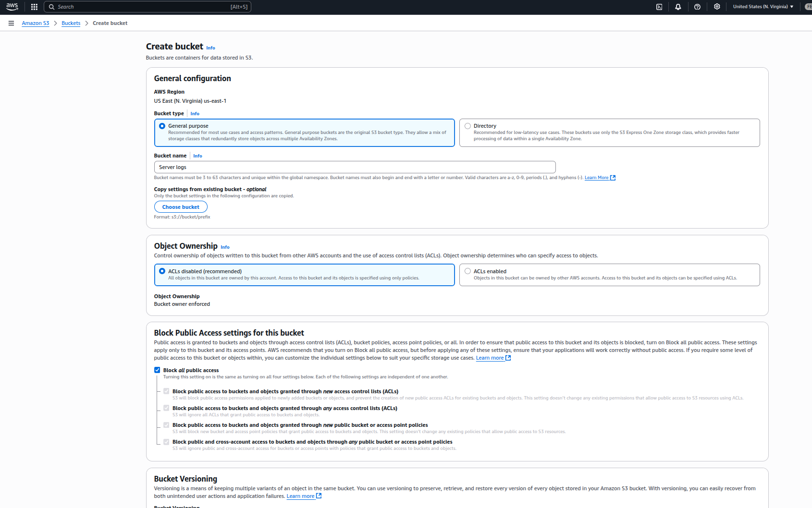Image resolution: width=812 pixels, height=508 pixels.
Task: Select ACLs enabled option
Action: (x=609, y=275)
